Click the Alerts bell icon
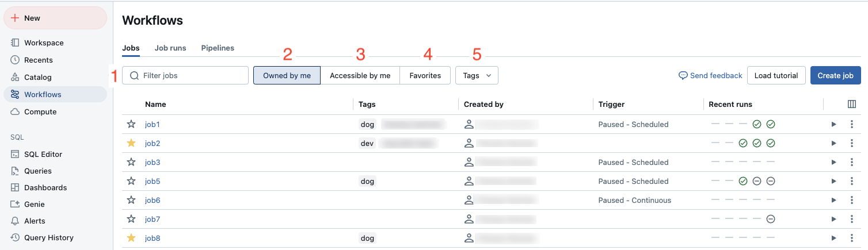This screenshot has height=250, width=868. 16,221
